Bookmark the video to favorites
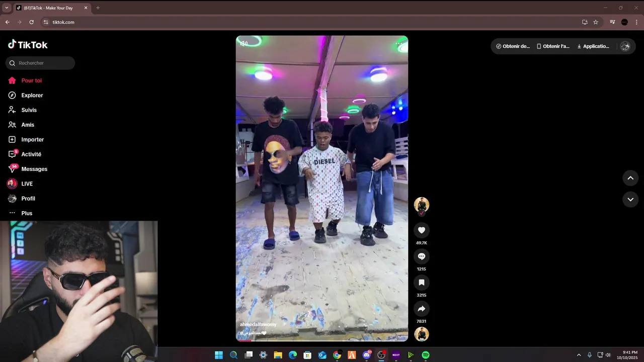Screen dimensions: 644x362 tap(422, 283)
